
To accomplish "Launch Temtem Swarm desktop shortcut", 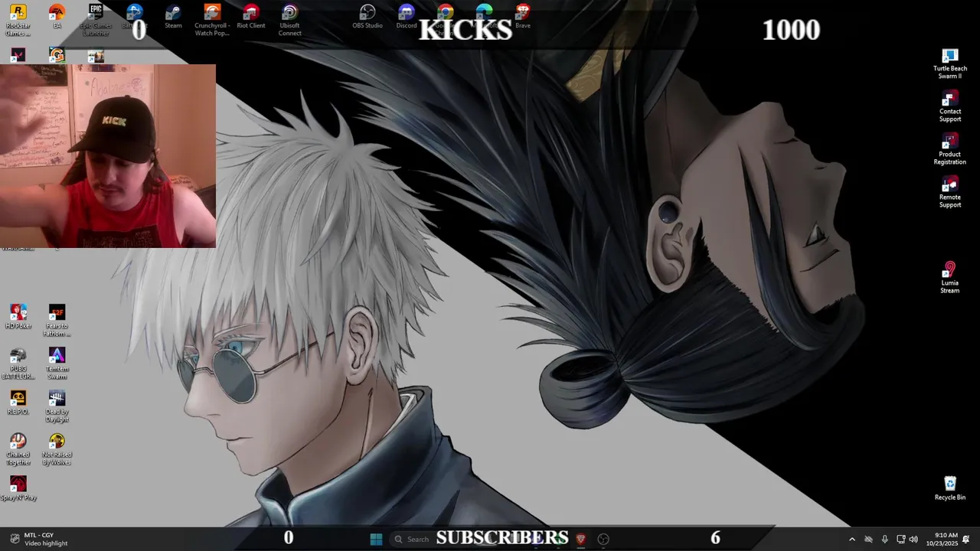I will (57, 364).
